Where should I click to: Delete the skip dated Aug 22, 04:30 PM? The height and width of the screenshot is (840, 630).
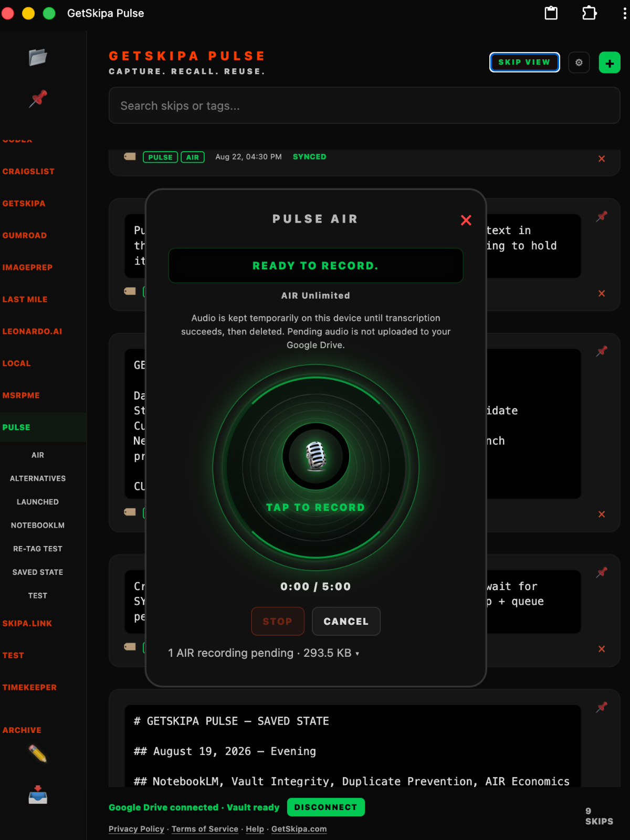point(602,159)
